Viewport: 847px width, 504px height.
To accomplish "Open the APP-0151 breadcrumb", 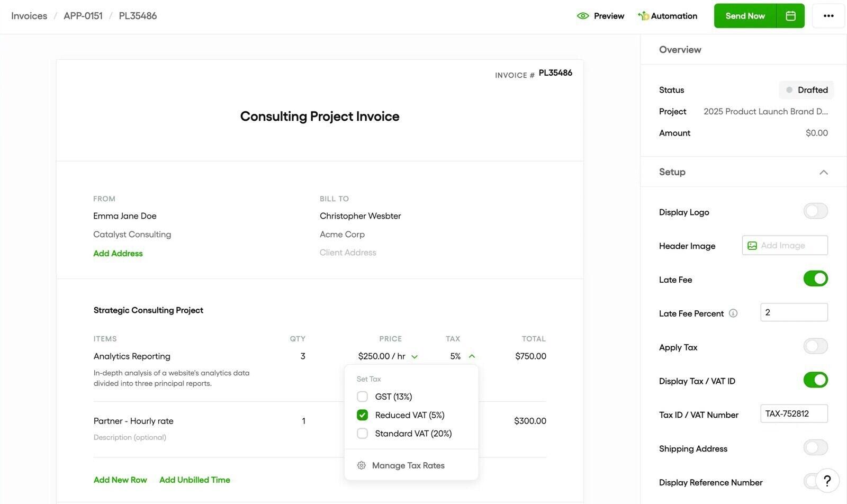I will click(83, 16).
